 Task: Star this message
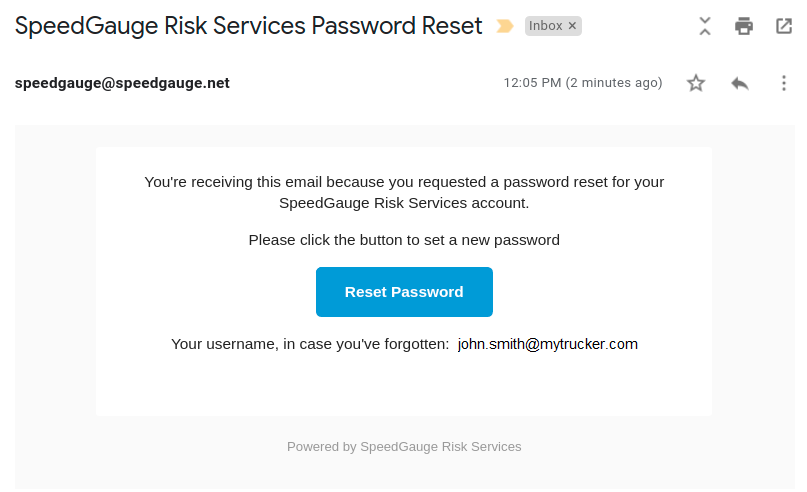pos(696,83)
